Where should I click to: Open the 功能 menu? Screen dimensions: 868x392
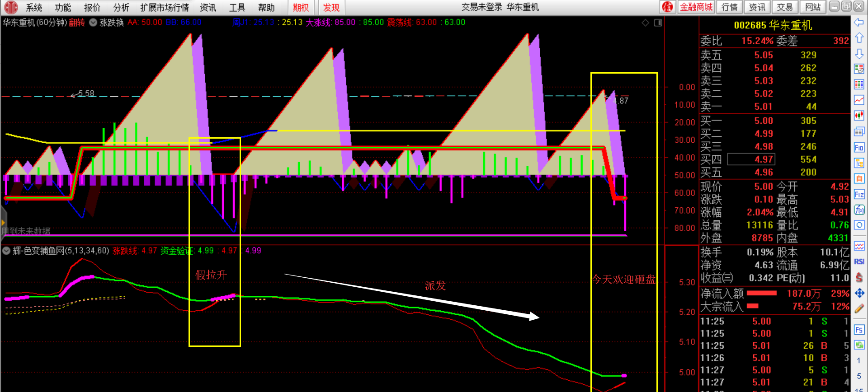point(63,8)
